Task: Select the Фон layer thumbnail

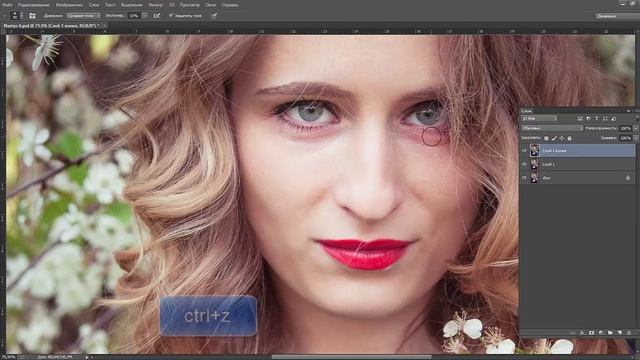Action: 535,178
